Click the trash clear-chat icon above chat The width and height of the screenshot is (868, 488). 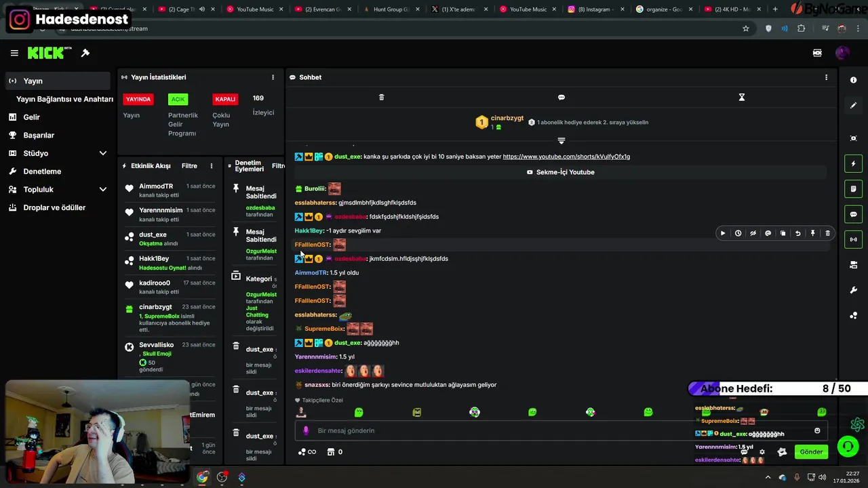click(x=381, y=98)
